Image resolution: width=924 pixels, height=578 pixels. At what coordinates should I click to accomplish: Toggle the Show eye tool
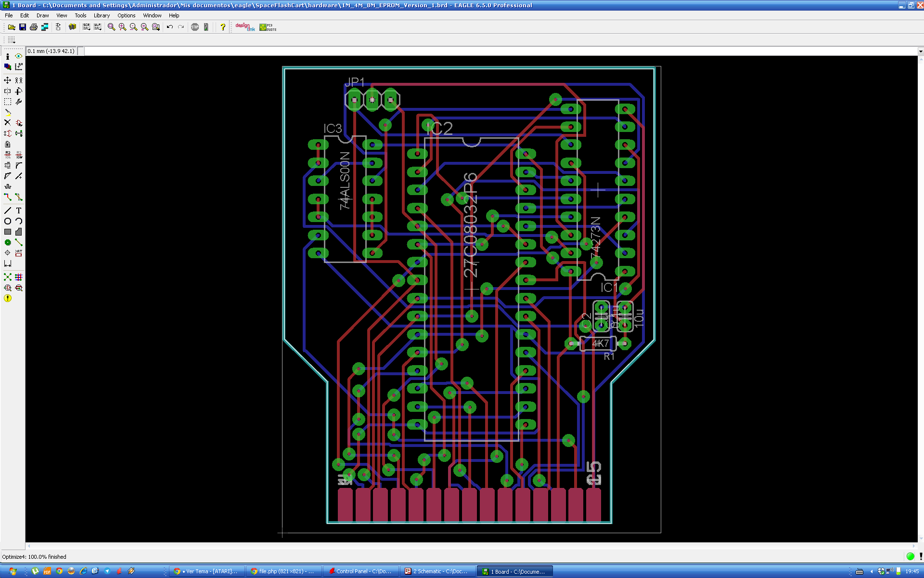[x=19, y=56]
